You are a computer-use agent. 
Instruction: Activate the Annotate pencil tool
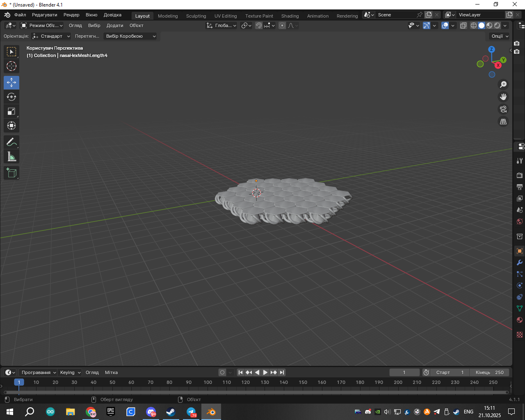coord(11,142)
